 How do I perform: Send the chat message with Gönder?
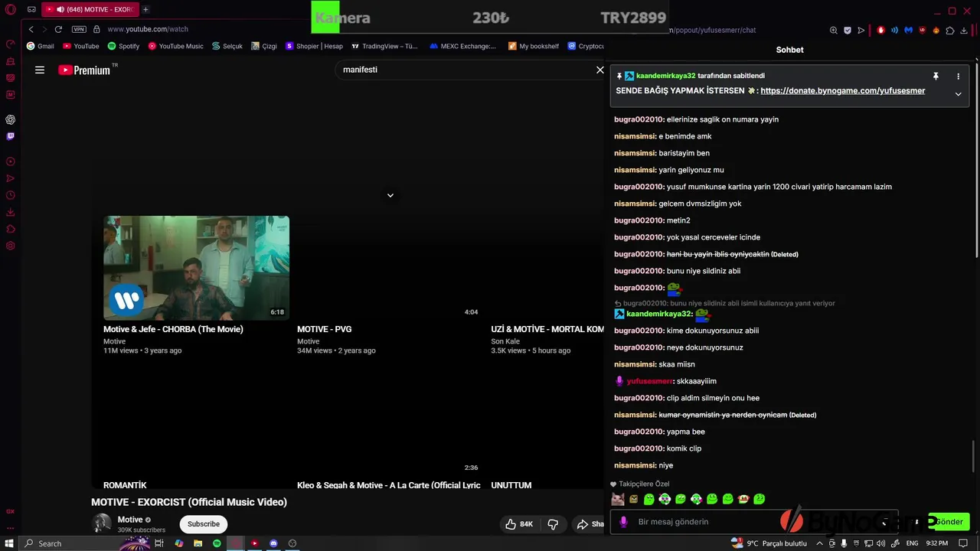coord(949,522)
